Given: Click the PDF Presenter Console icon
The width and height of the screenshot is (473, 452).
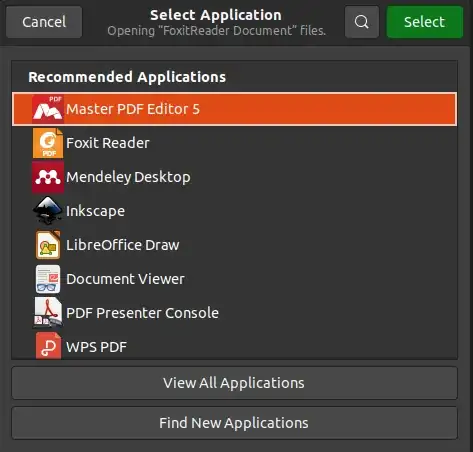Looking at the screenshot, I should (48, 313).
